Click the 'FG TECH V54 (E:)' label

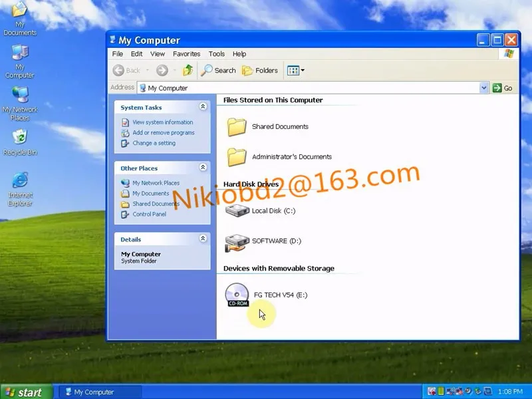pyautogui.click(x=281, y=295)
